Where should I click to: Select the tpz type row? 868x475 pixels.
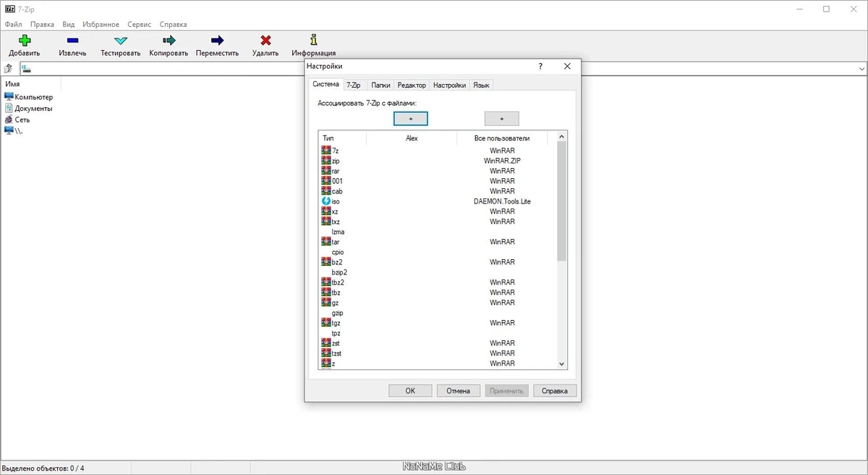click(x=438, y=333)
